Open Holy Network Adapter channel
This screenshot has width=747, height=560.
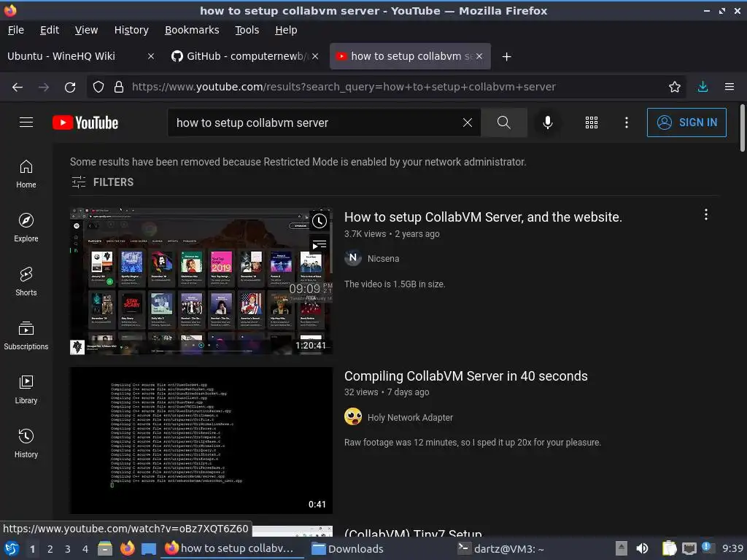click(x=410, y=418)
